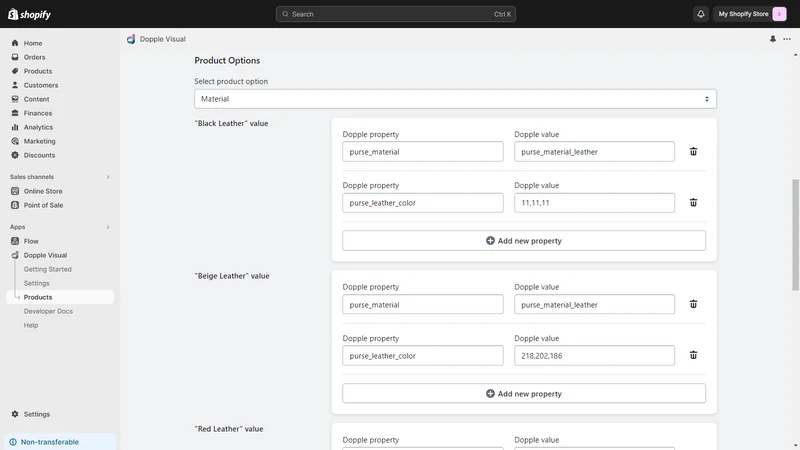Click the Shopify logo
The image size is (800, 450).
coord(29,14)
